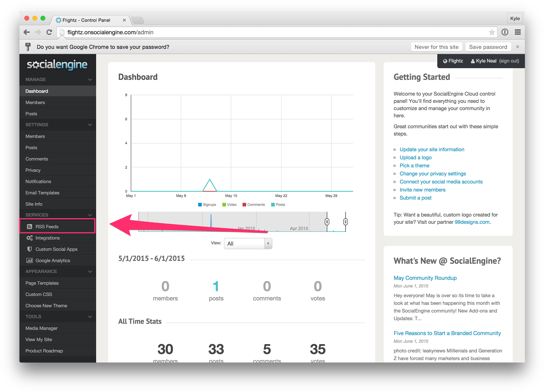Viewport: 544px width, 392px height.
Task: Open Comments settings
Action: [x=57, y=159]
